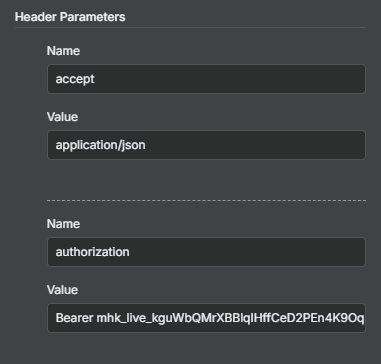This screenshot has height=364, width=381.
Task: Click the solid divider under 'Header Parameters'
Action: 190,27
